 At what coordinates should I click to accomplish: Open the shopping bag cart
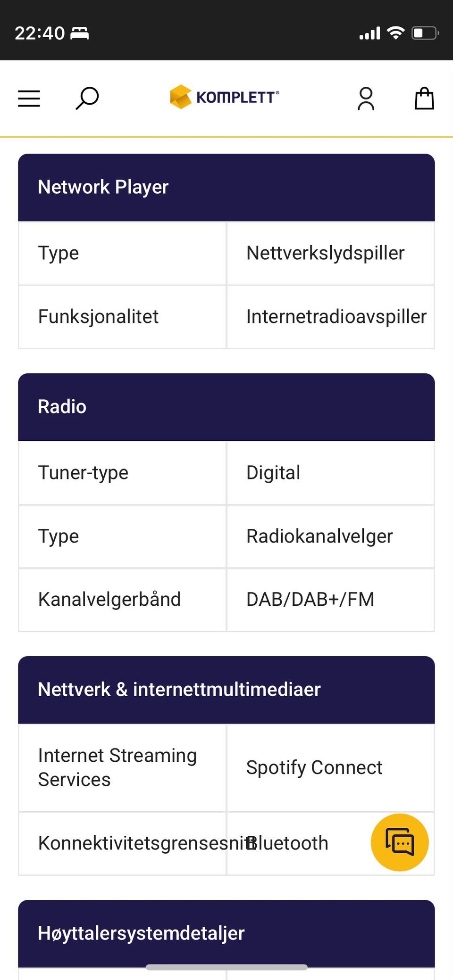pos(424,99)
